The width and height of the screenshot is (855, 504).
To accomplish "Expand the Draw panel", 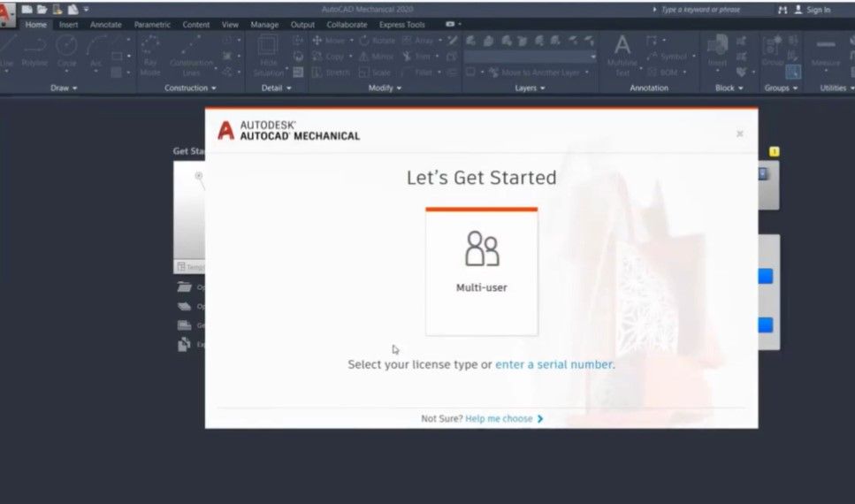I will point(64,88).
